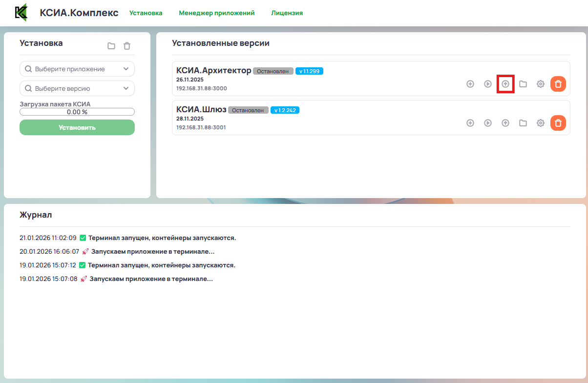This screenshot has width=588, height=383.
Task: Click the highlighted upload arrow for КСИА.Архитектор
Action: tap(505, 83)
